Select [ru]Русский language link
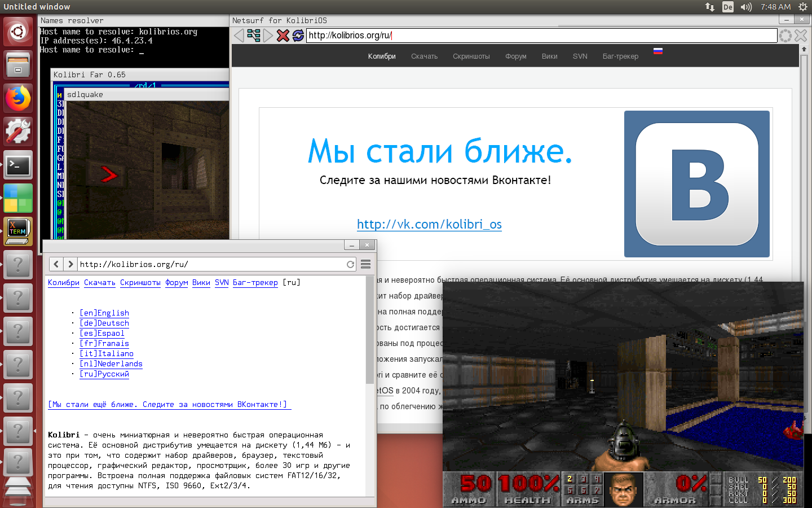The width and height of the screenshot is (812, 508). click(x=104, y=374)
